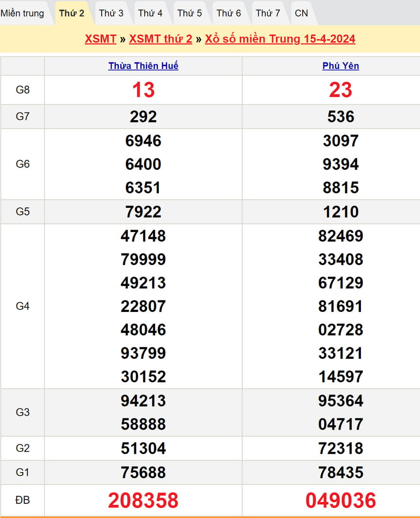Screen dimensions: 420x518
Task: Select the Thứ 2 tab
Action: 72,13
